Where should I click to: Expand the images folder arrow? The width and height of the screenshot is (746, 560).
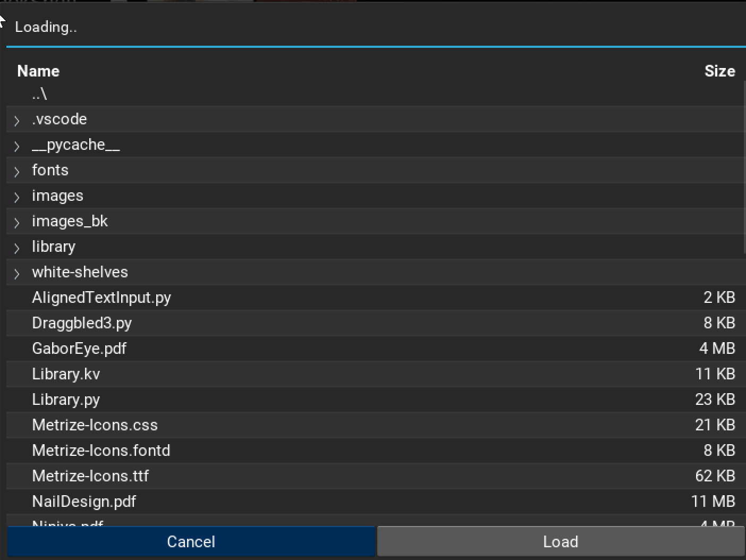[x=16, y=197]
